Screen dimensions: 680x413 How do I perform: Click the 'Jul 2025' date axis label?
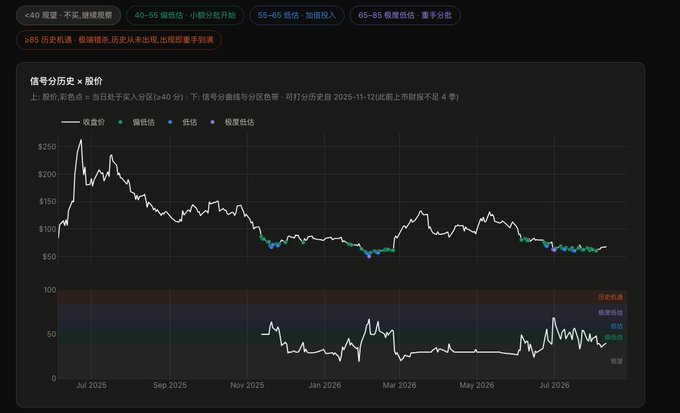(x=91, y=385)
